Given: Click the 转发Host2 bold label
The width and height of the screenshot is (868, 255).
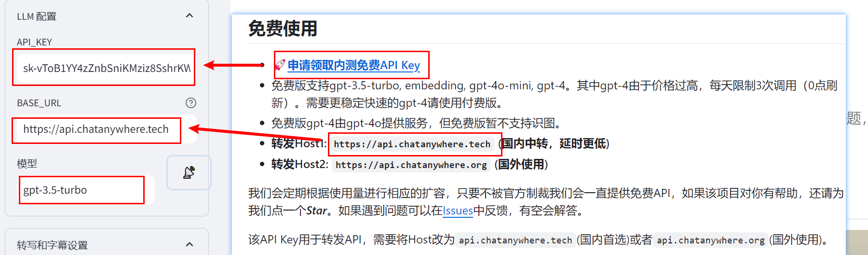Looking at the screenshot, I should pos(299,164).
